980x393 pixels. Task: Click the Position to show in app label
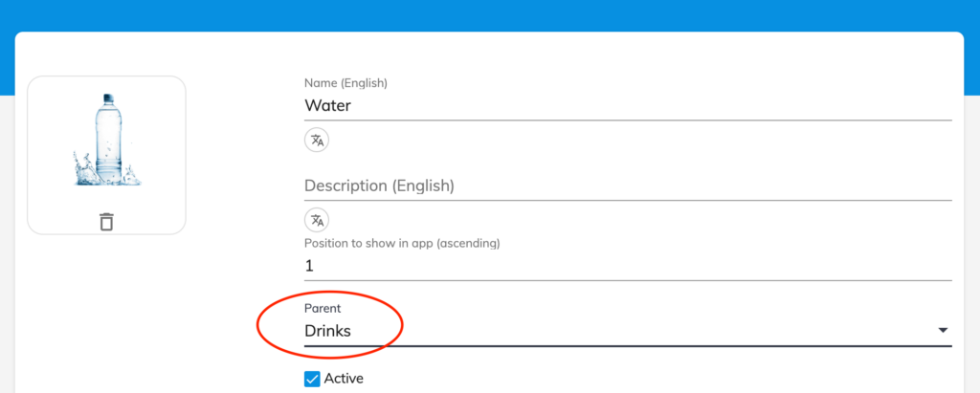tap(402, 243)
